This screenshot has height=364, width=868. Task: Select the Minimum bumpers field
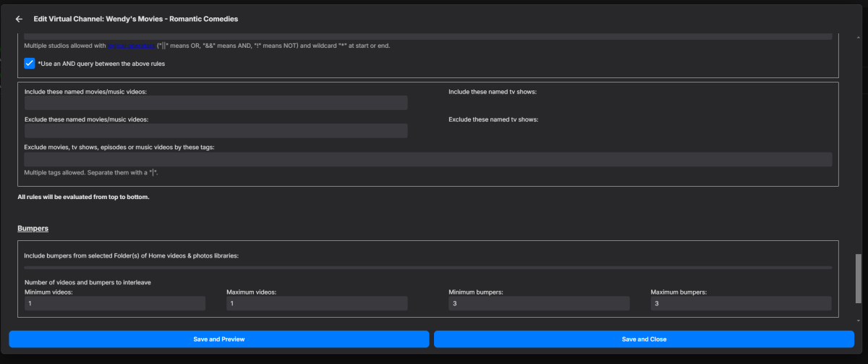[539, 304]
